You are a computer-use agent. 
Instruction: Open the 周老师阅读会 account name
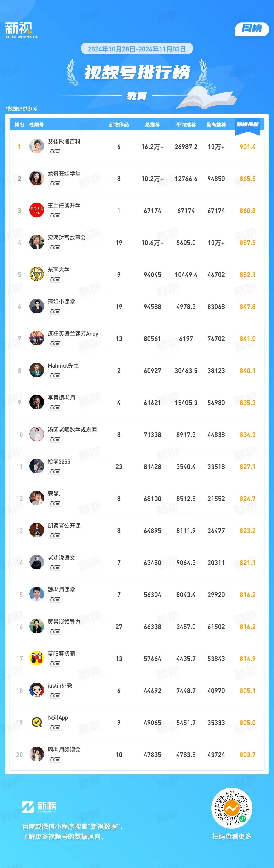pos(64,750)
